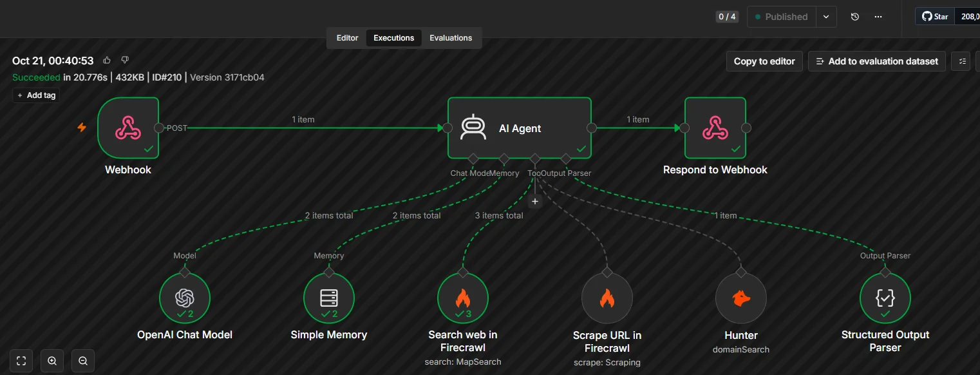Click the '1 item' label after Webhook
This screenshot has width=980, height=375.
tap(303, 119)
